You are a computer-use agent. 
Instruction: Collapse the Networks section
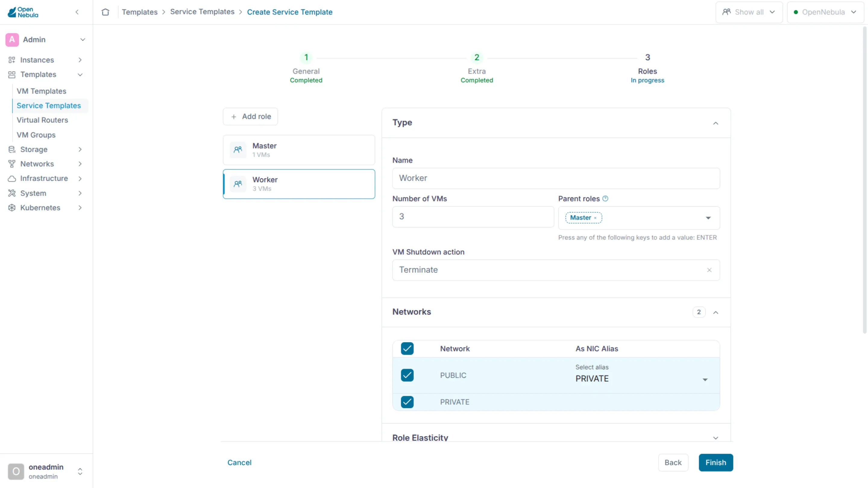(716, 312)
